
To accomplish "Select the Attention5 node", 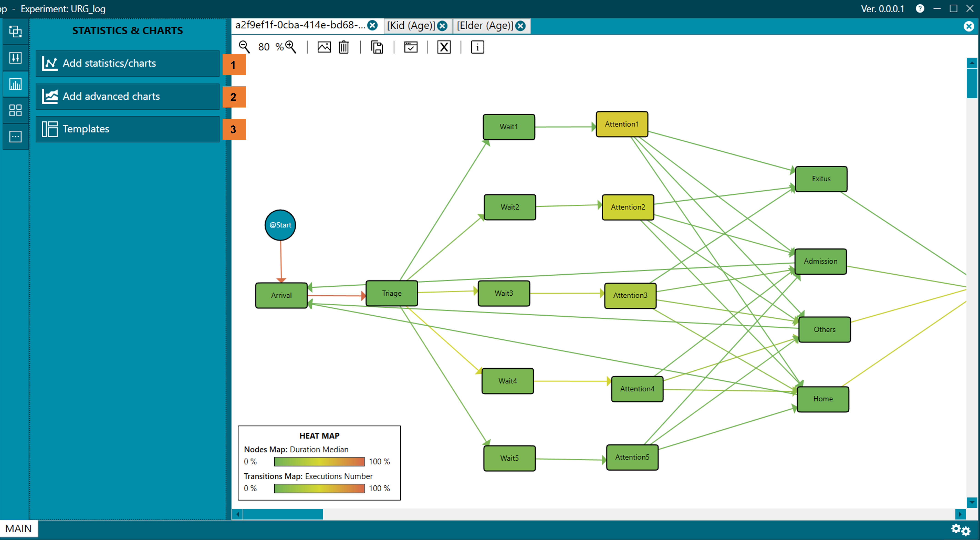I will point(632,457).
